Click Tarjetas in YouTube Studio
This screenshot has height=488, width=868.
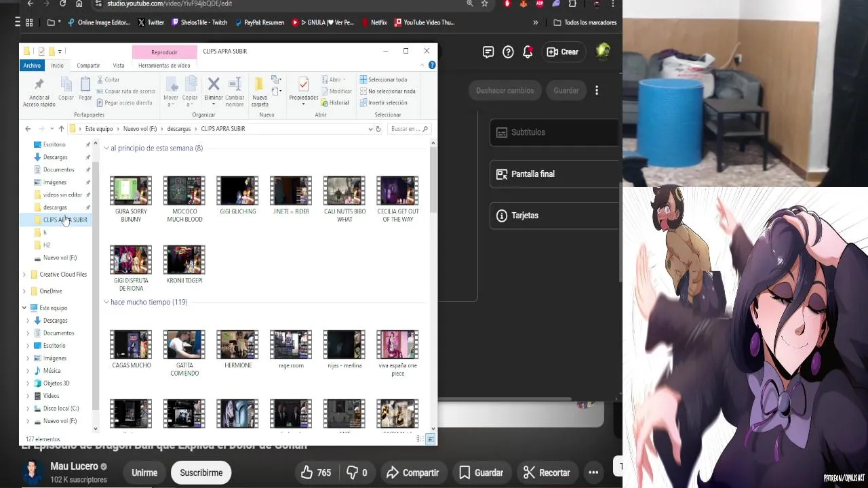click(x=555, y=216)
